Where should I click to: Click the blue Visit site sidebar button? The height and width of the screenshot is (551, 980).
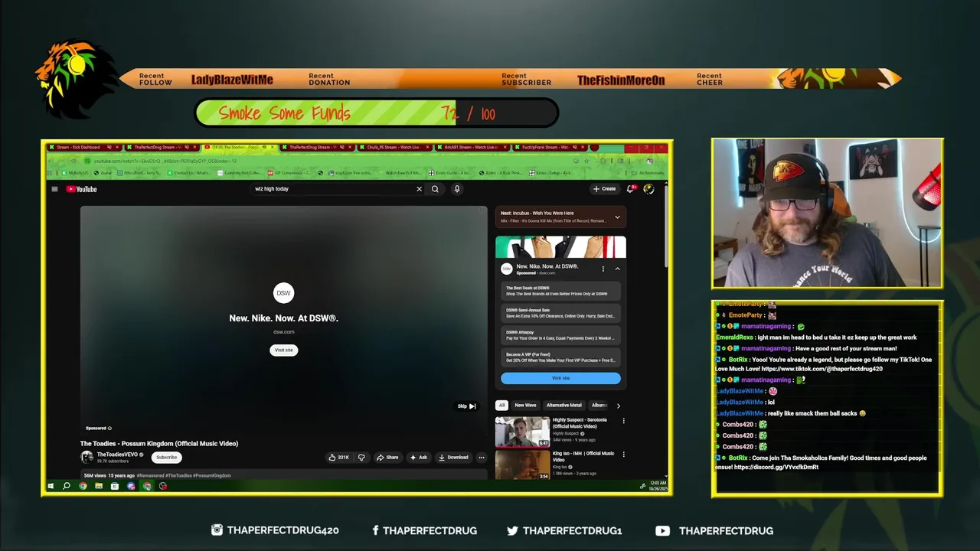tap(560, 378)
